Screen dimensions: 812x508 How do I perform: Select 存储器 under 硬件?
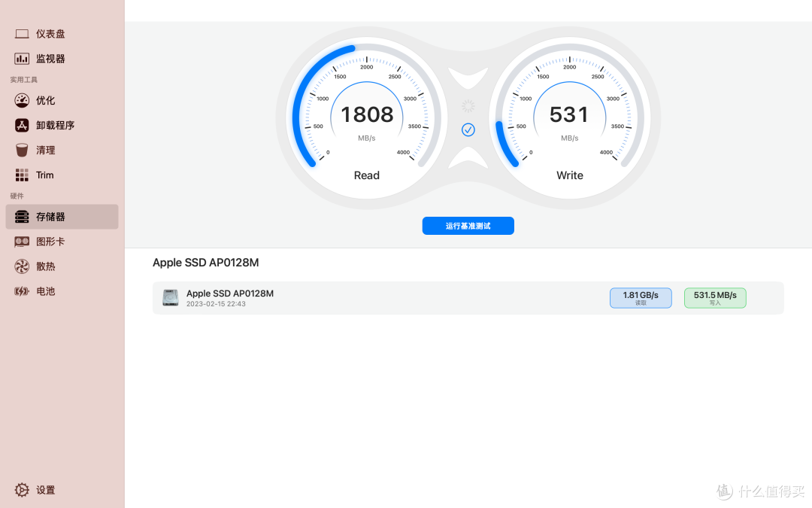coord(62,216)
